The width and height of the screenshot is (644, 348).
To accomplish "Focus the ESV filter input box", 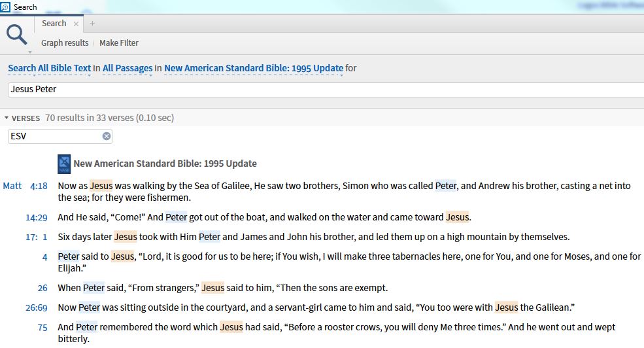I will 56,136.
